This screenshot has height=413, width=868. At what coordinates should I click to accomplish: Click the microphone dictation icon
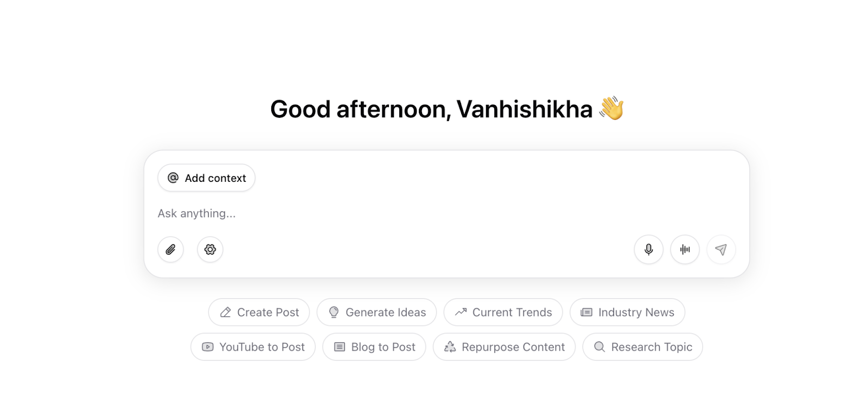click(x=648, y=250)
